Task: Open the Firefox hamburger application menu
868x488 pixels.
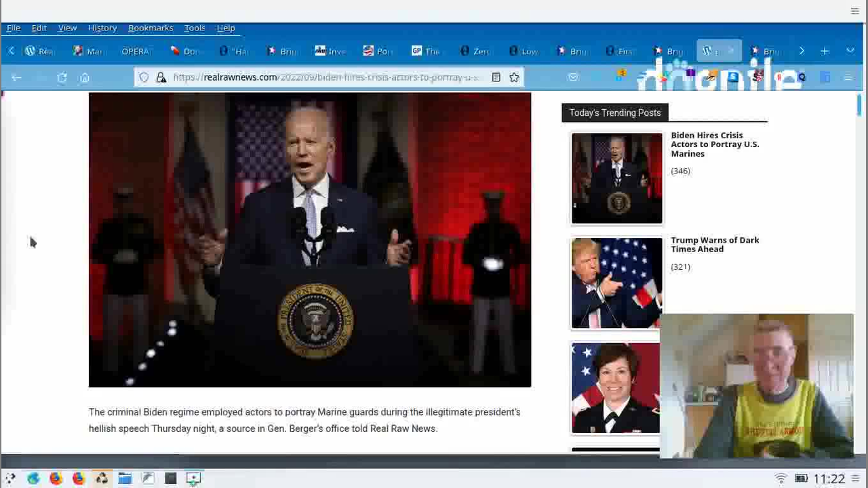Action: click(848, 78)
